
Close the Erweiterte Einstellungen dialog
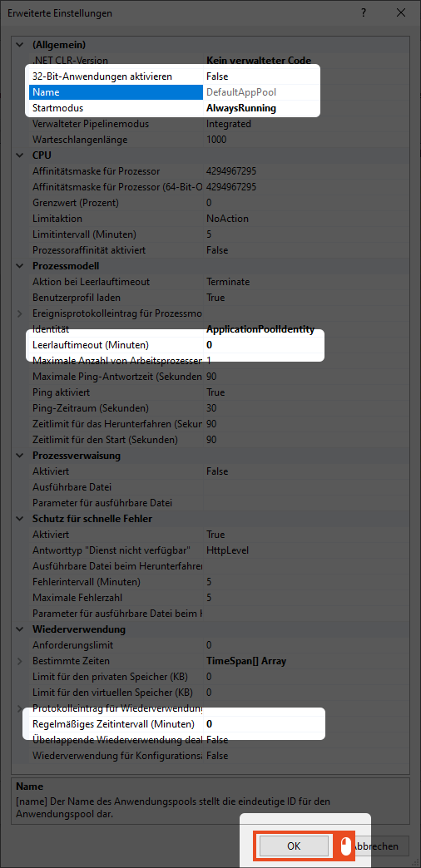(400, 12)
